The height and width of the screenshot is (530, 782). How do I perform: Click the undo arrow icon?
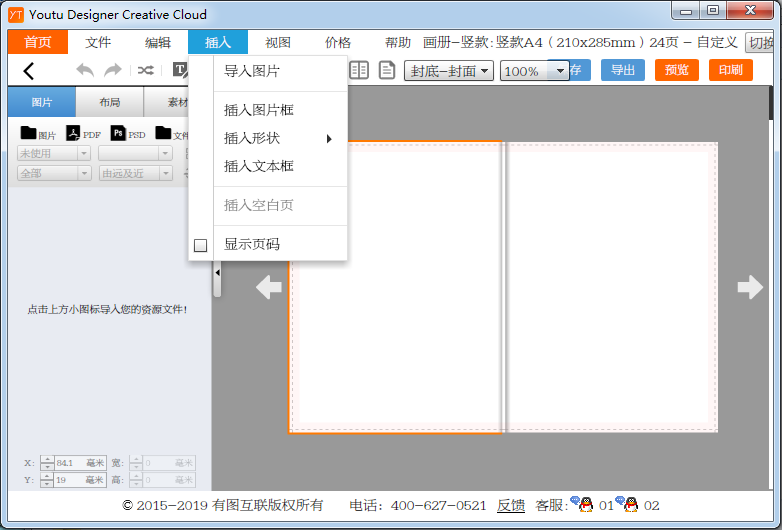[85, 71]
